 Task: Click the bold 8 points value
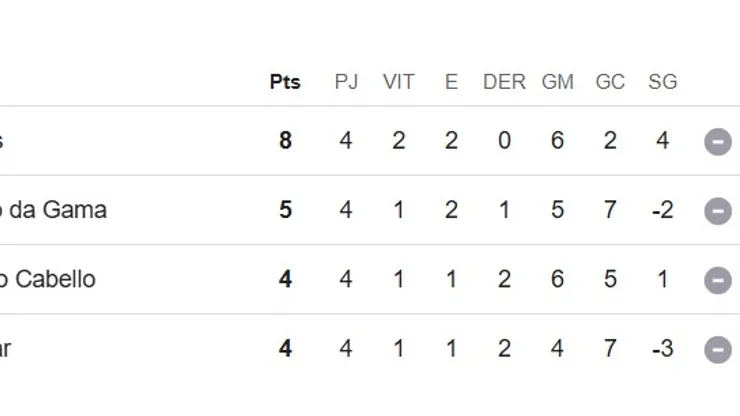click(285, 141)
